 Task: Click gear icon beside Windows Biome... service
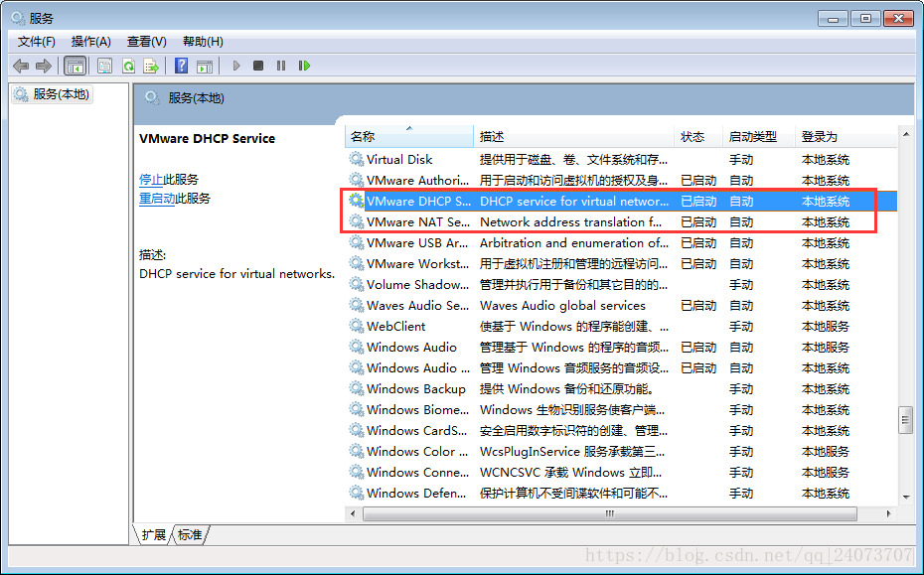(x=356, y=409)
